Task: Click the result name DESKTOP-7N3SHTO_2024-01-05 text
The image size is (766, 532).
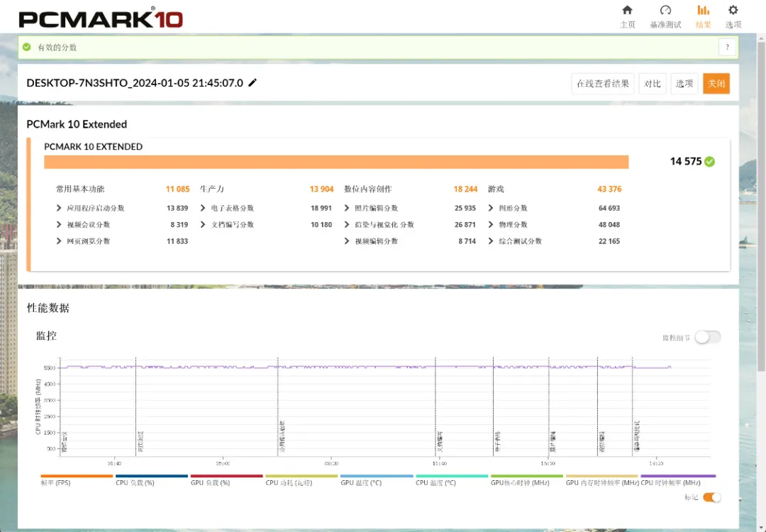Action: 135,83
